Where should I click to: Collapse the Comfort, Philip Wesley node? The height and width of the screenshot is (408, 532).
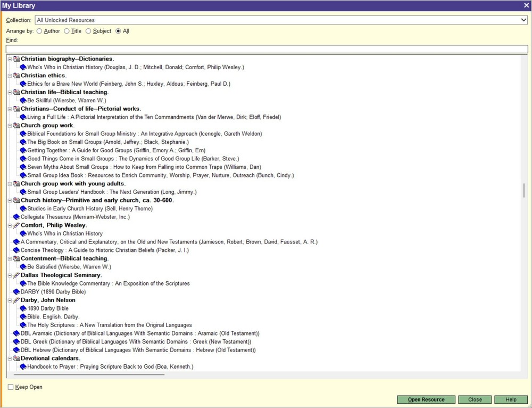(x=10, y=226)
